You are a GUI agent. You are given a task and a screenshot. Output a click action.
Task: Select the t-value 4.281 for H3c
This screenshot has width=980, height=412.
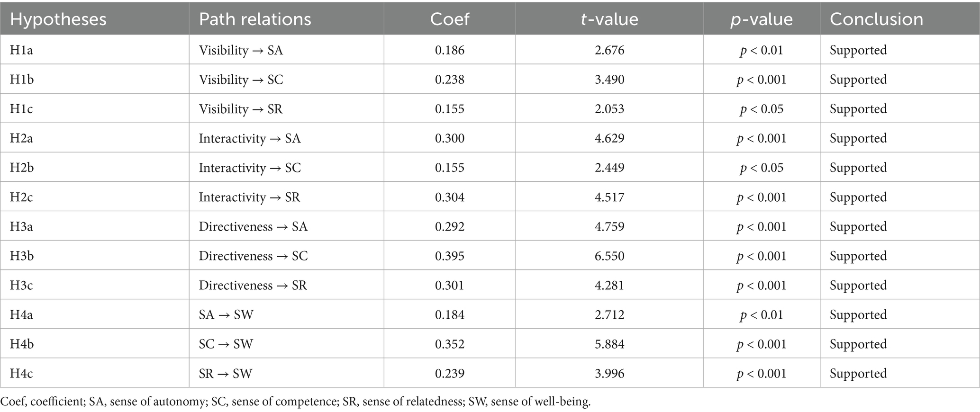point(609,285)
